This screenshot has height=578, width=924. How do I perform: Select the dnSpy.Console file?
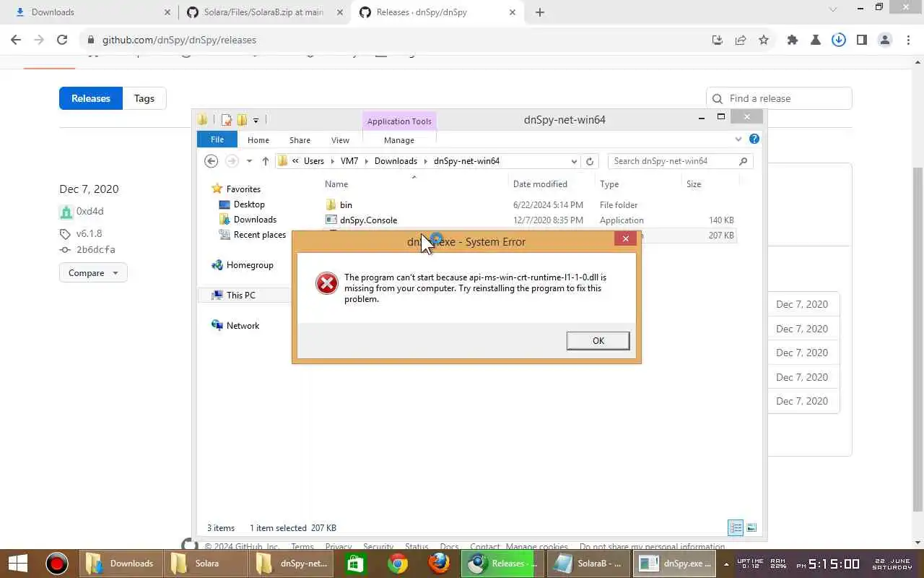tap(368, 220)
